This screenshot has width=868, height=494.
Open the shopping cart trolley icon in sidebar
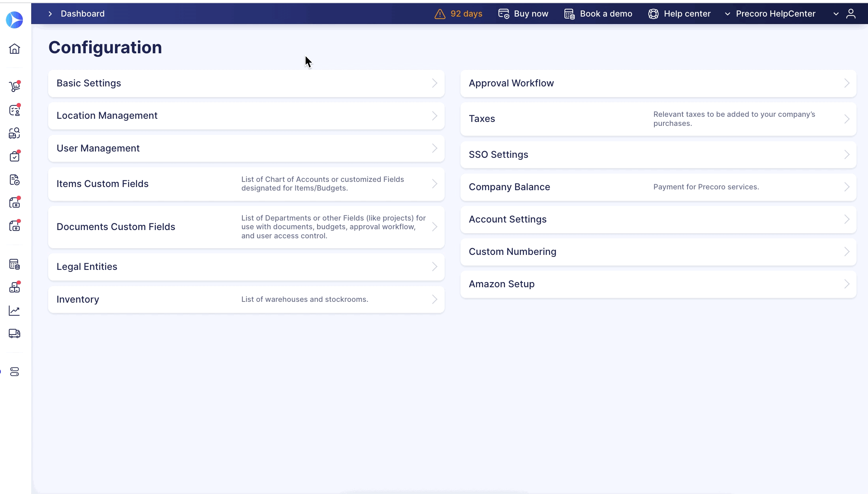[x=15, y=86]
